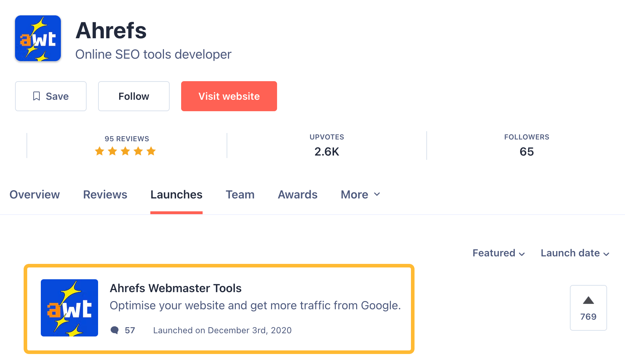Click the Save button
Screen dimensions: 625x364
tap(50, 96)
